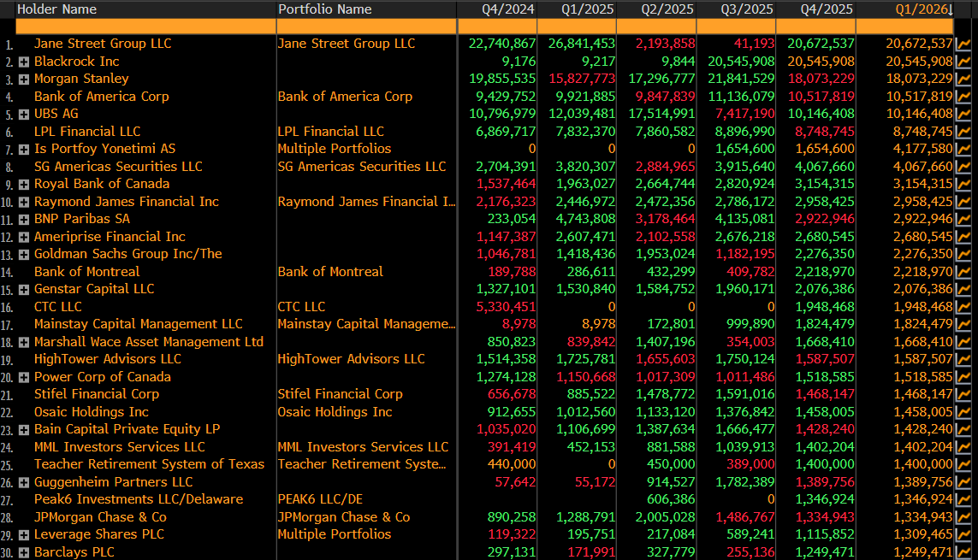978x560 pixels.
Task: Select the 7,417,190 value for UBS AG
Action: [745, 114]
